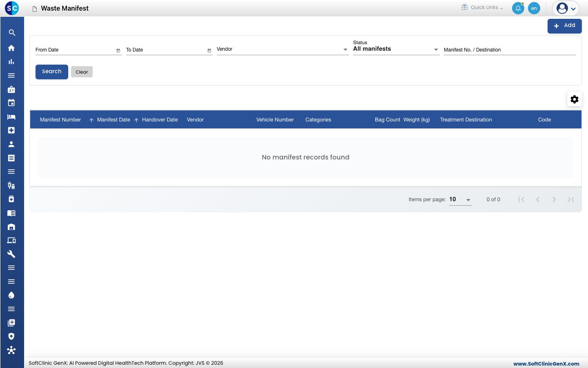Open the table settings gear icon
Viewport: 588px width, 368px height.
coord(575,99)
